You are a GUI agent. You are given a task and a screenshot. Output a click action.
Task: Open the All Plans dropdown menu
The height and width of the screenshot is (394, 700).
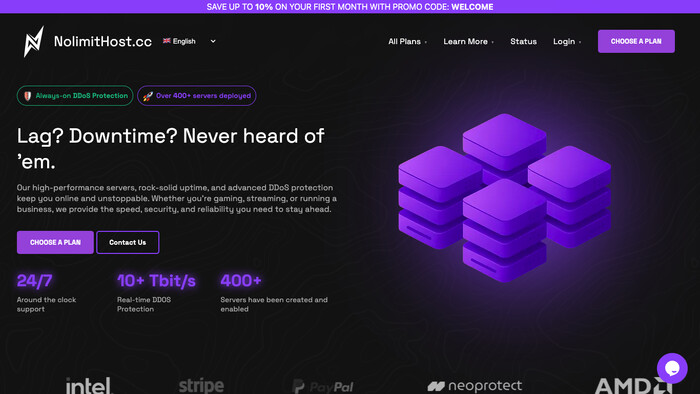pyautogui.click(x=407, y=41)
